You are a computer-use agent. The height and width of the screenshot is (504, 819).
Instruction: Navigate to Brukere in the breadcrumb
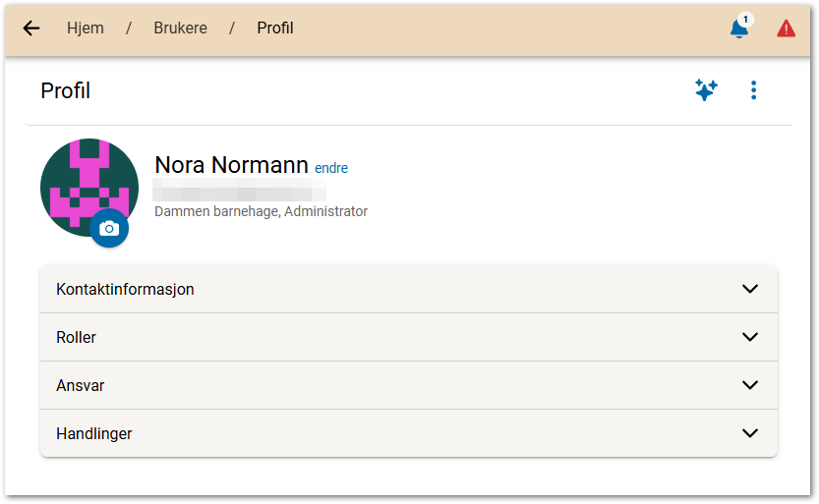point(180,28)
